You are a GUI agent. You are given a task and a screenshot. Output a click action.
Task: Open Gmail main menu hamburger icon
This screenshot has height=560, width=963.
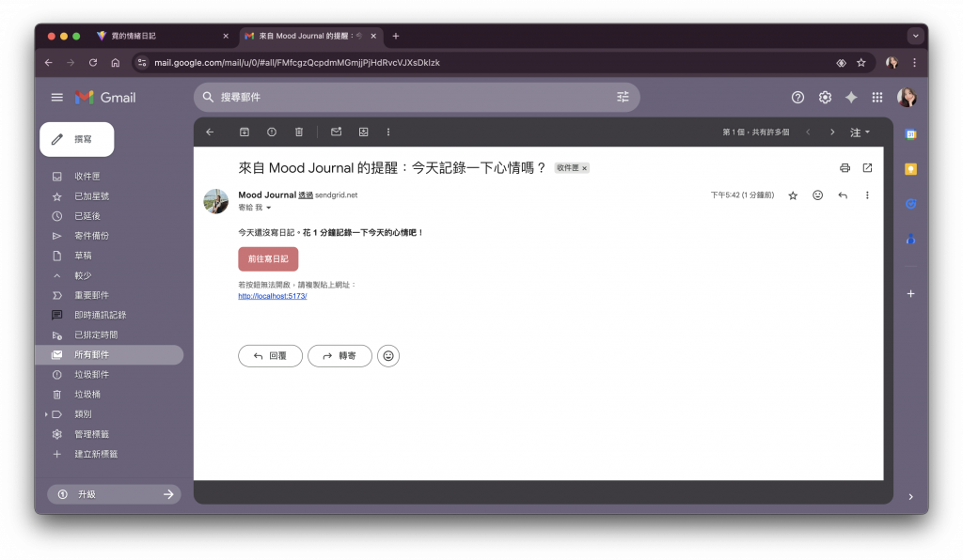pyautogui.click(x=57, y=97)
